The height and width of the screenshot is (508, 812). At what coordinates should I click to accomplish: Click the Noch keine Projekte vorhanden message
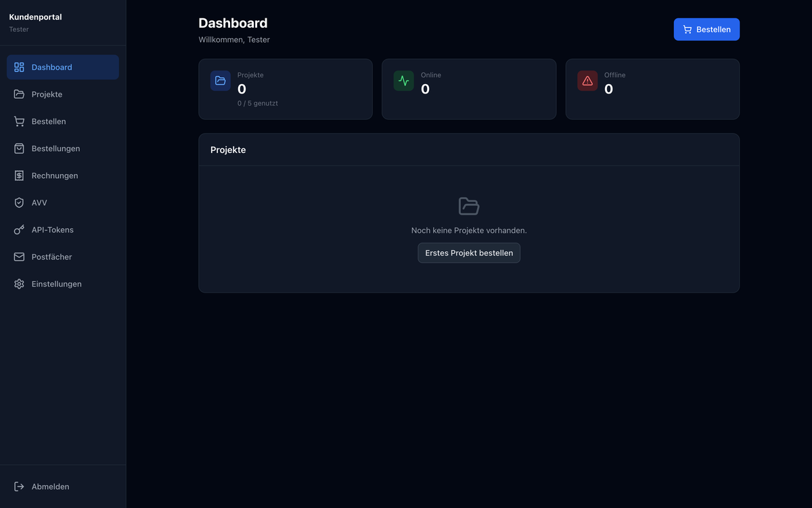point(469,230)
